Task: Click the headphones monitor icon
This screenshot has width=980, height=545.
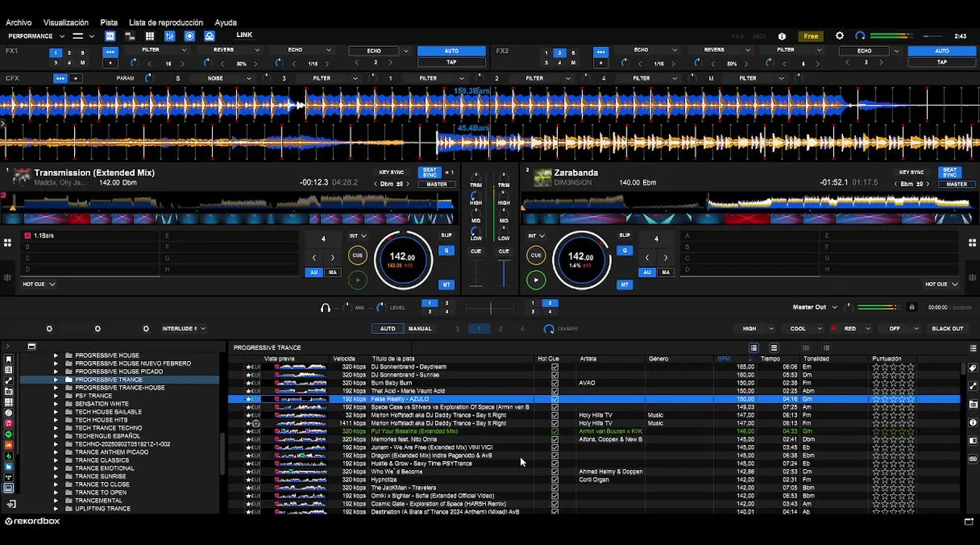Action: (325, 307)
